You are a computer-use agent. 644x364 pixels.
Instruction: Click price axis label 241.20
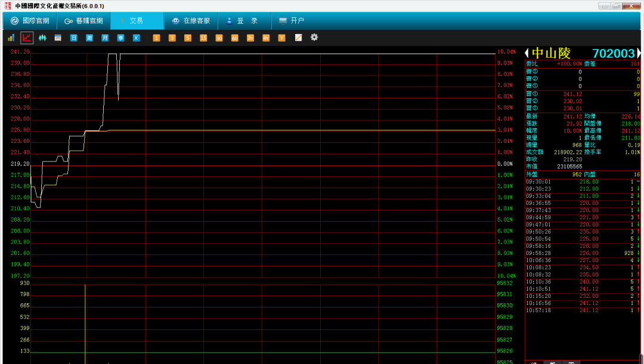click(x=20, y=52)
